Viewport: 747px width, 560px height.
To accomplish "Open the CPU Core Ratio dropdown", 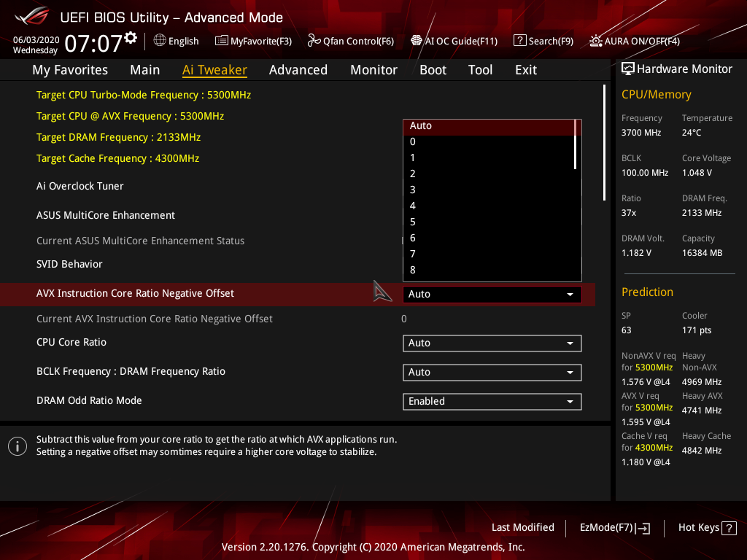I will coord(492,343).
